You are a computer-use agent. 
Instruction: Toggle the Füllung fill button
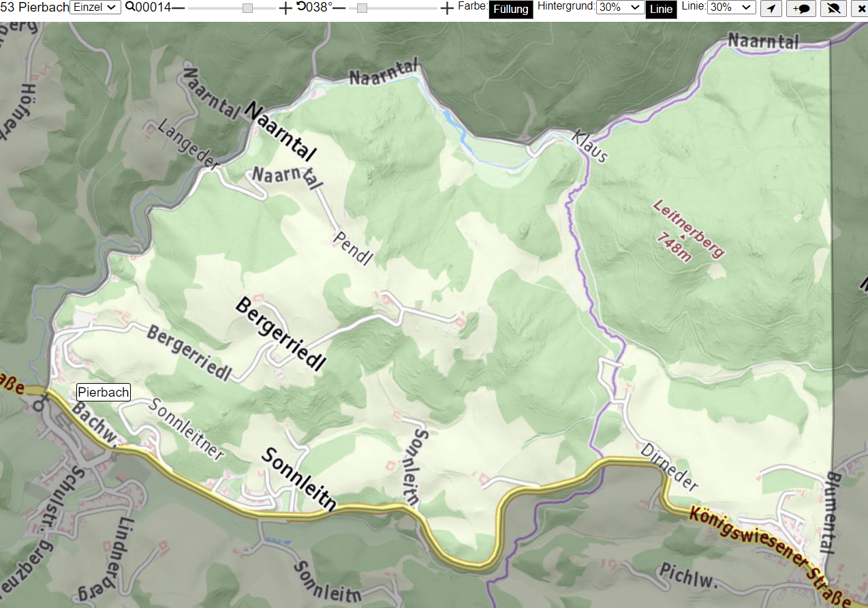click(x=511, y=10)
